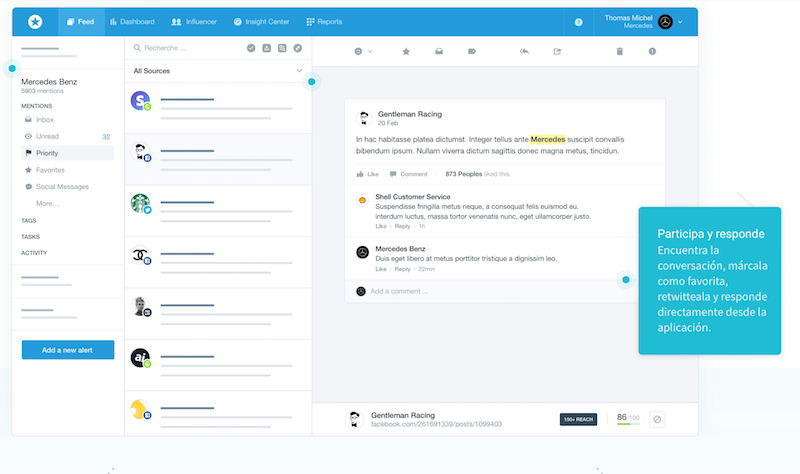800x474 pixels.
Task: Click the reply-all arrows icon
Action: click(524, 51)
